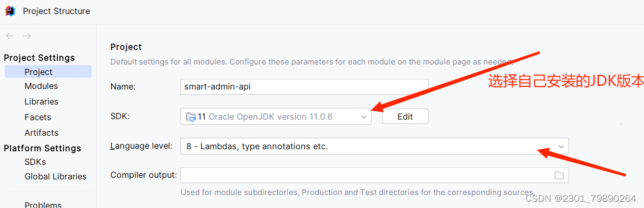Click the Language level combo box text
The image size is (644, 208).
(257, 147)
